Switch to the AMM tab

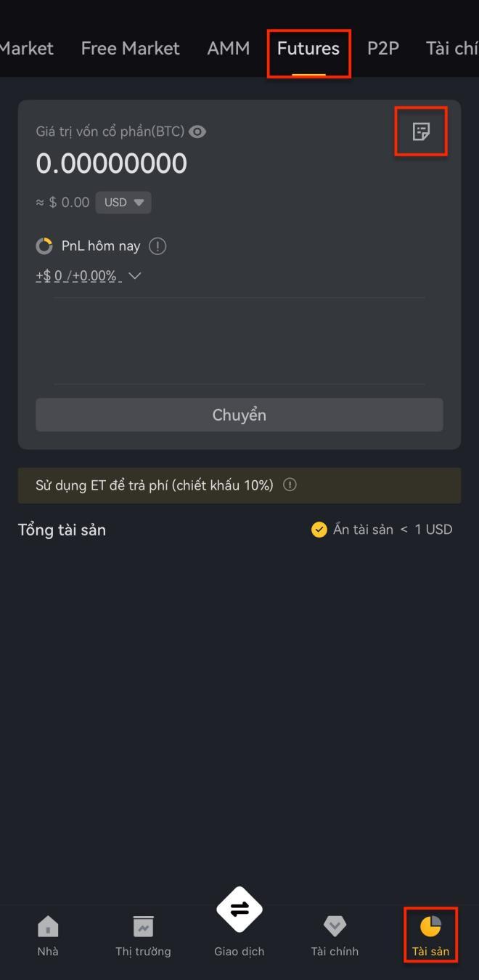click(x=229, y=49)
